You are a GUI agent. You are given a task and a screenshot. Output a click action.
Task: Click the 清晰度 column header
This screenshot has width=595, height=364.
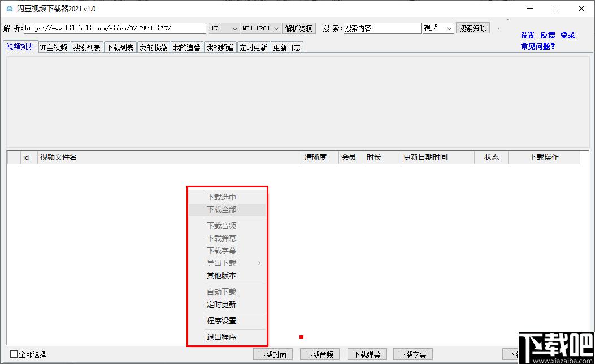320,157
